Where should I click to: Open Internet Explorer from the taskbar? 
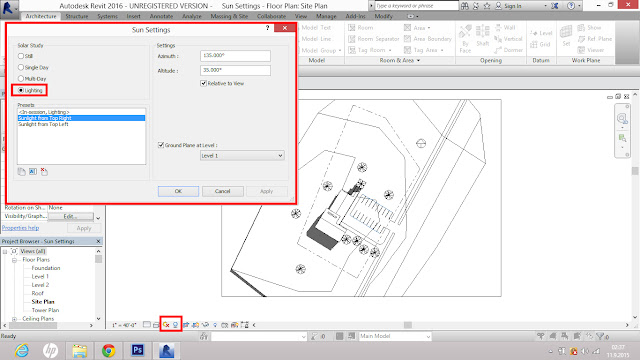click(22, 350)
